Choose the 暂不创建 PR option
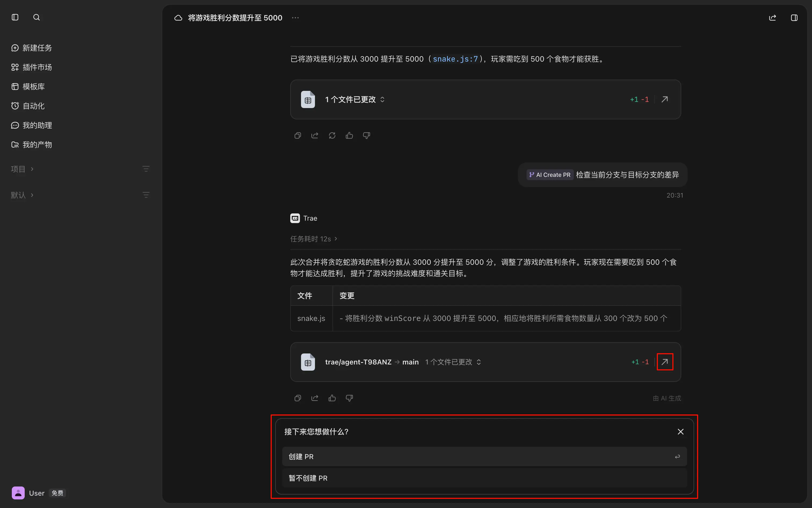The image size is (812, 508). [x=484, y=478]
